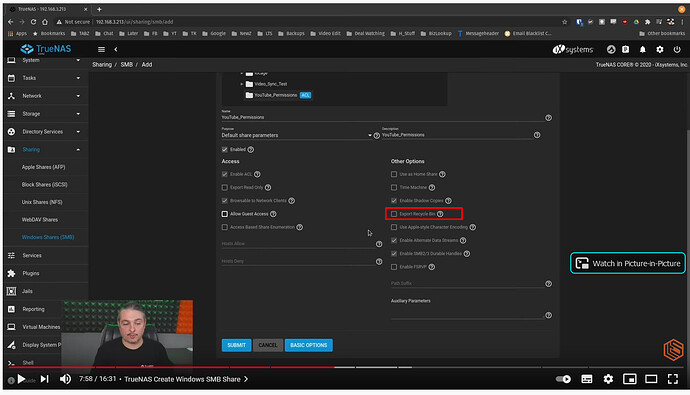This screenshot has height=395, width=690.
Task: Click the SUBMIT button
Action: 236,345
